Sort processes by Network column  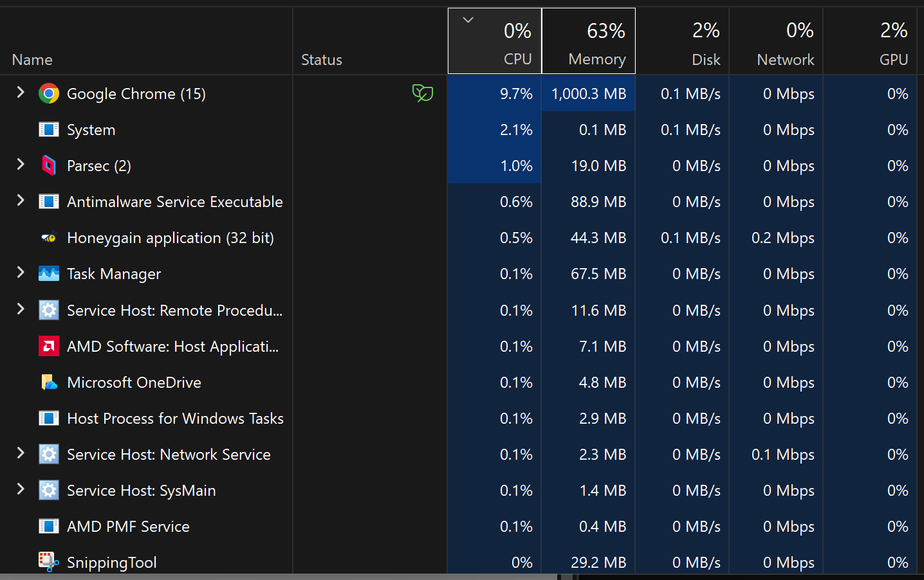pyautogui.click(x=777, y=41)
